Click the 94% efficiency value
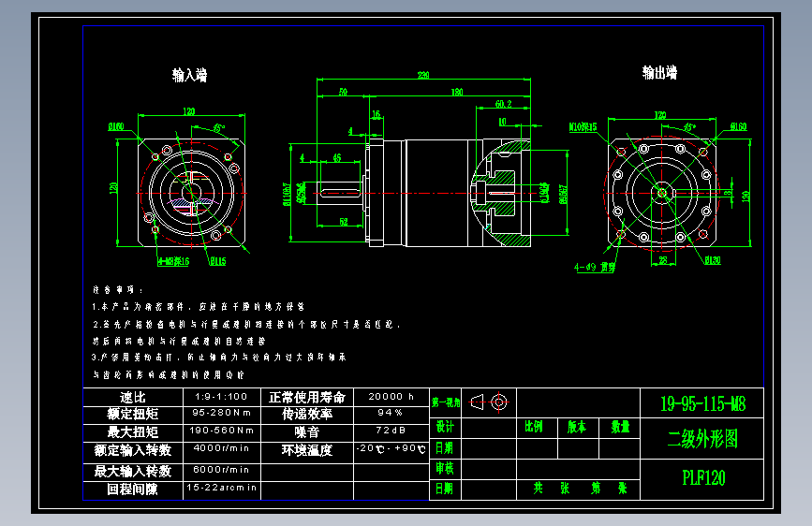Viewport: 812px width, 526px height. point(391,412)
